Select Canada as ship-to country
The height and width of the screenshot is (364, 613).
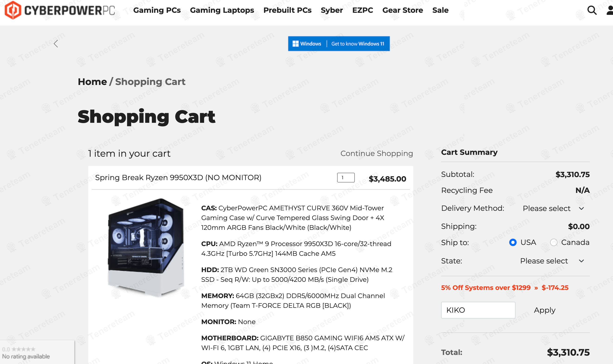[554, 242]
